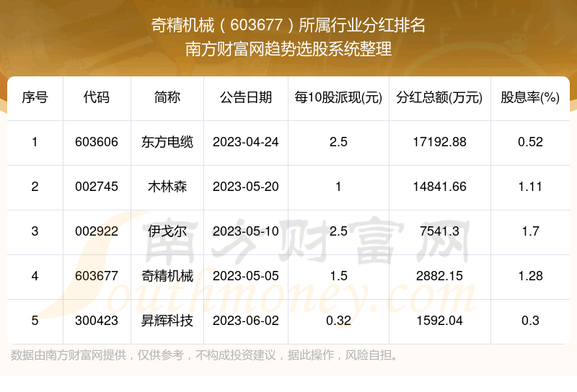577x392 pixels.
Task: Select the name 东方电缆
Action: coord(167,142)
